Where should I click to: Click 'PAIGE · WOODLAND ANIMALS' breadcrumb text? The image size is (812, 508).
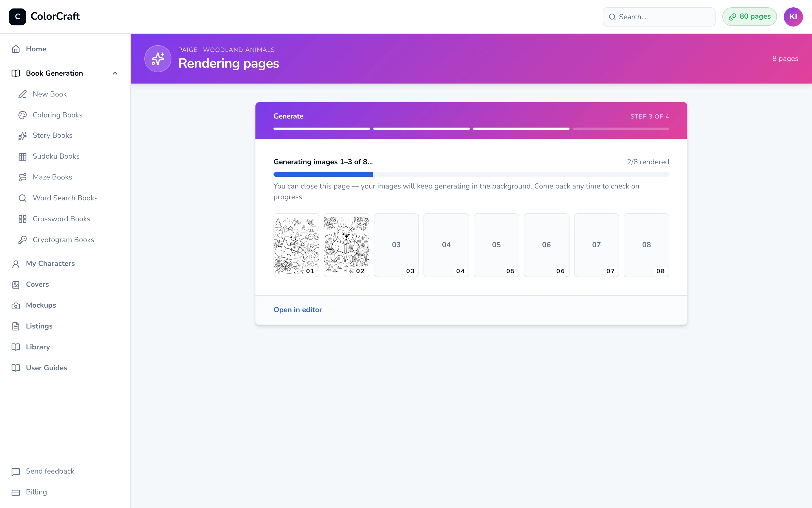(x=226, y=50)
